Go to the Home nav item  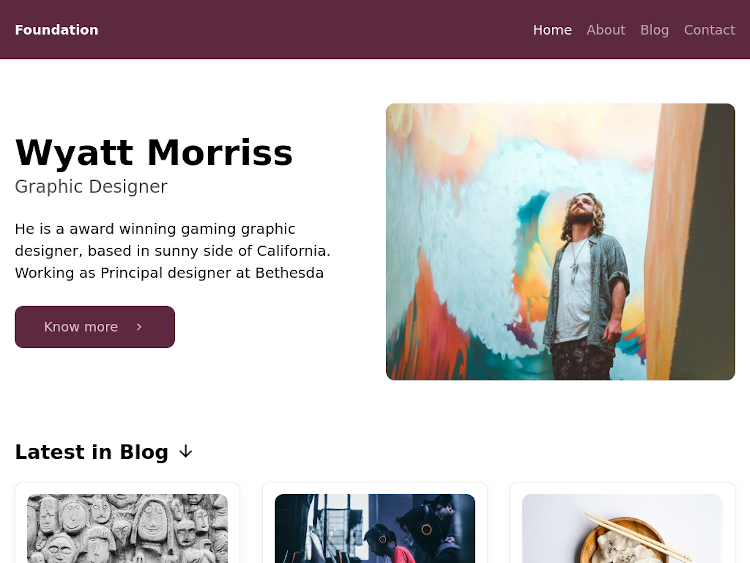pyautogui.click(x=552, y=30)
